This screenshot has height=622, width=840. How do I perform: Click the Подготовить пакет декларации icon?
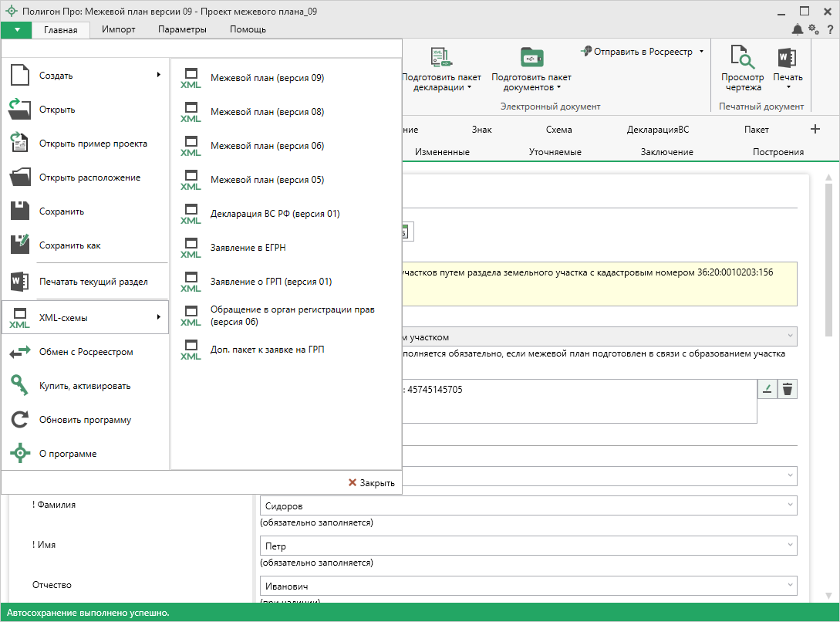441,59
